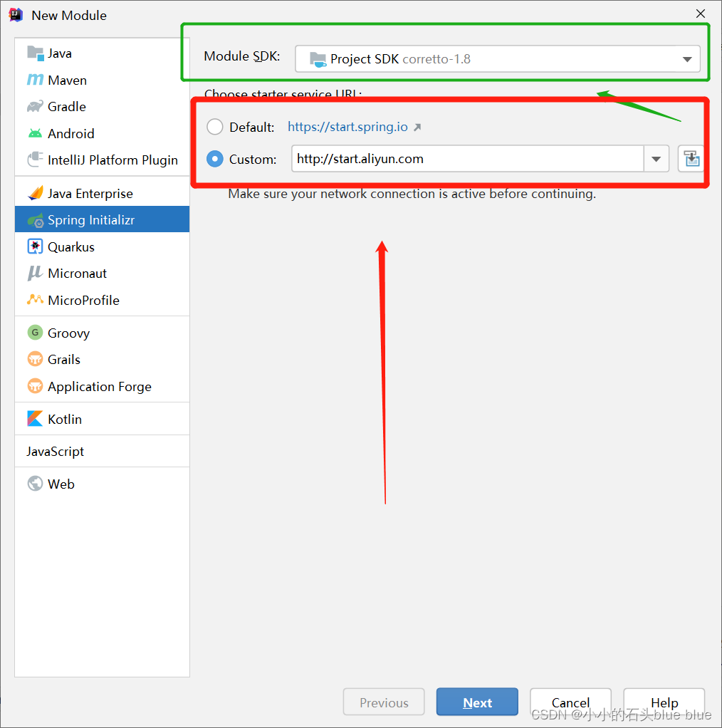
Task: Click the Next button
Action: (x=477, y=702)
